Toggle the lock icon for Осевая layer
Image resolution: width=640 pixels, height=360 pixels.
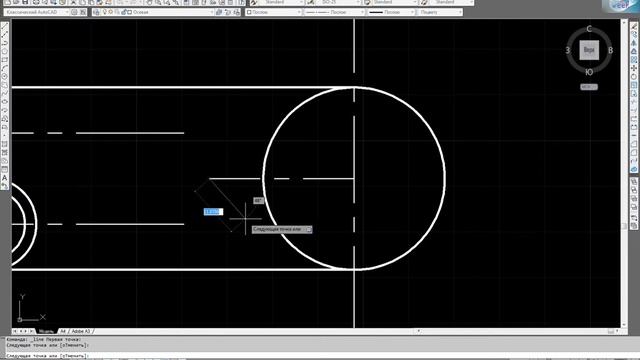123,12
